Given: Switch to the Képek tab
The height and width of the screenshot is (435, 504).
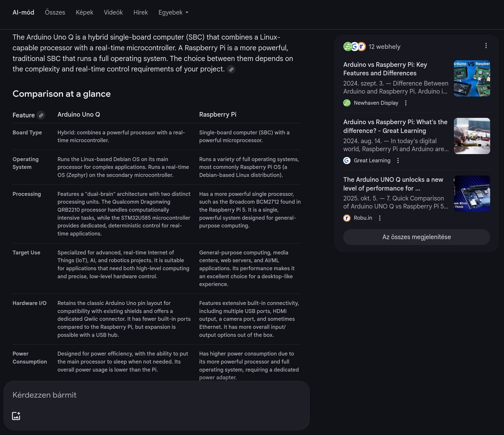Looking at the screenshot, I should pos(84,13).
